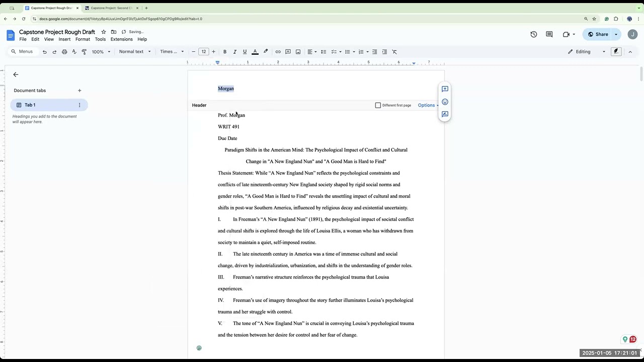Click the Menus search box
The height and width of the screenshot is (362, 644).
coord(22,52)
